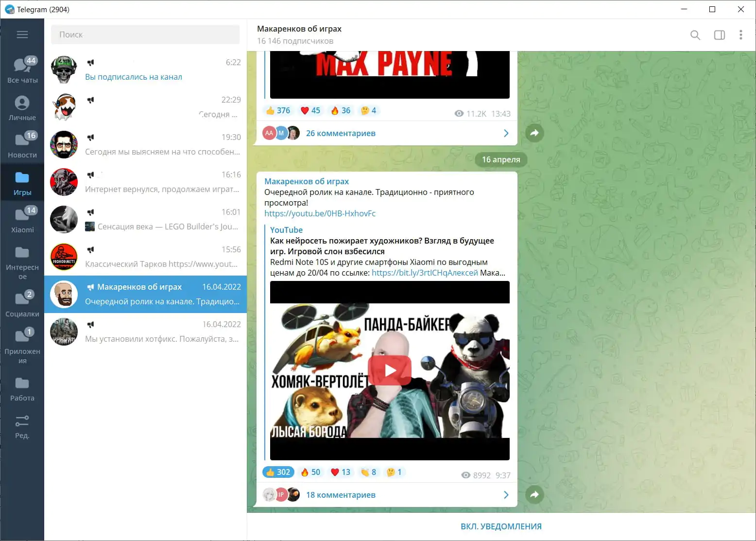Screen dimensions: 756x541
Task: Click ВКЛ. УВЕДОМЛЕНИЯ button
Action: point(501,526)
